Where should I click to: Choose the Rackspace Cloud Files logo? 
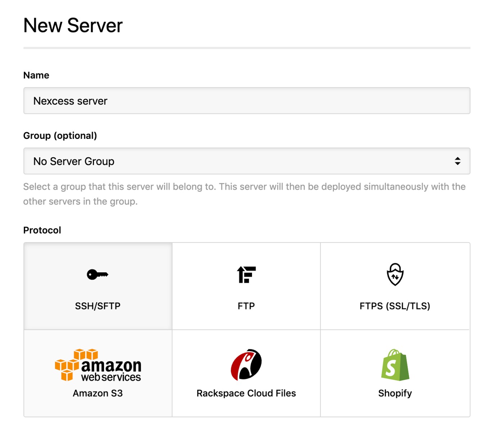pos(246,365)
